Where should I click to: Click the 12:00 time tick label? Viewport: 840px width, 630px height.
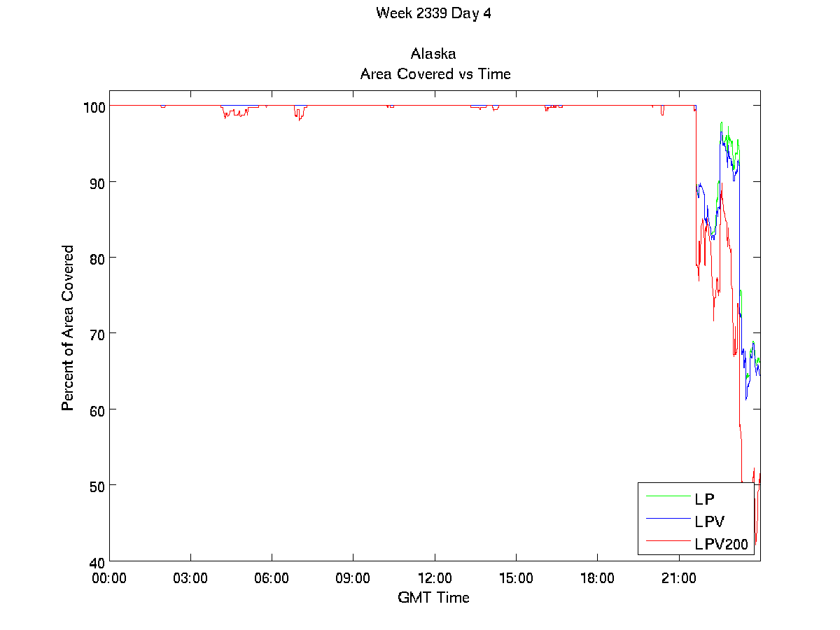click(x=435, y=578)
